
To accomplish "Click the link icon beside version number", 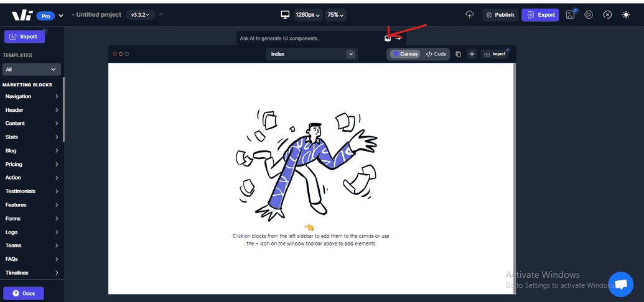I will (161, 15).
